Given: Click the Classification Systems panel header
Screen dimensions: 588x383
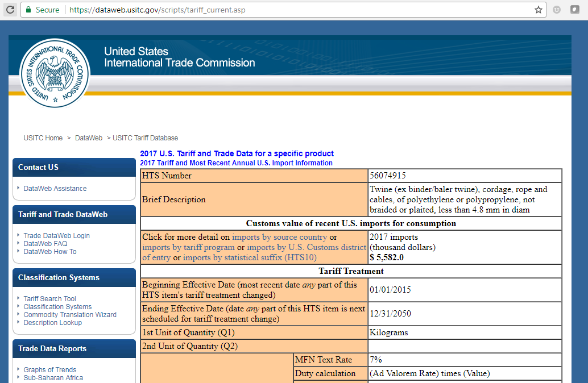Looking at the screenshot, I should pyautogui.click(x=74, y=277).
